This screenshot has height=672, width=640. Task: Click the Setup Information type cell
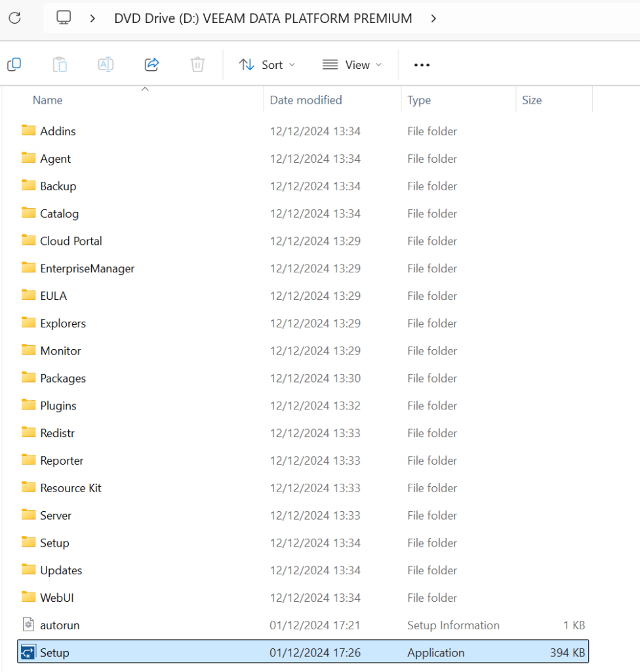pos(453,625)
